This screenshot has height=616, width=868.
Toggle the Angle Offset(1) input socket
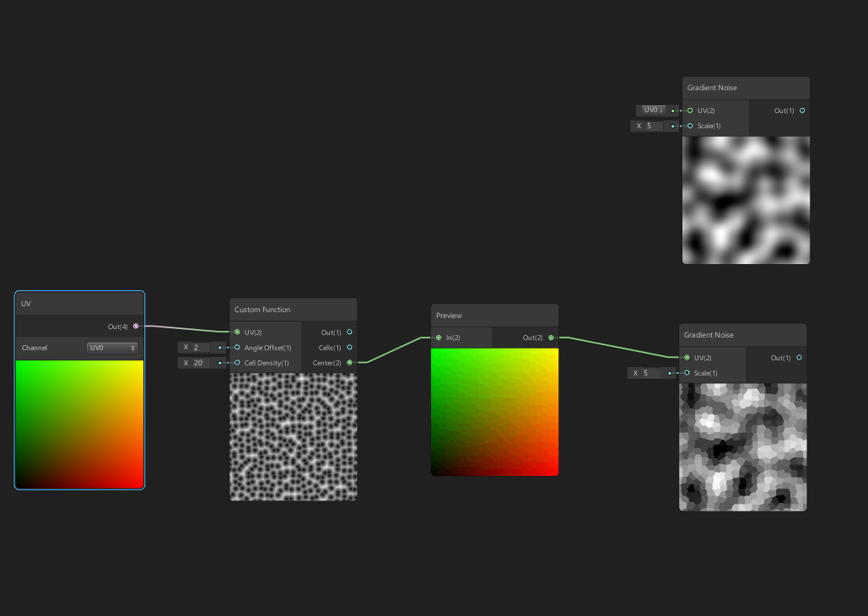[237, 347]
